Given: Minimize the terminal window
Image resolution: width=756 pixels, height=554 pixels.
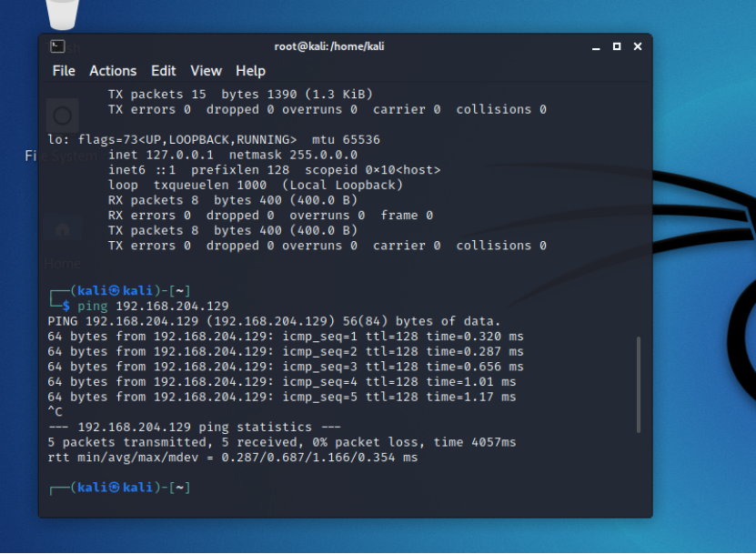Looking at the screenshot, I should (x=596, y=45).
